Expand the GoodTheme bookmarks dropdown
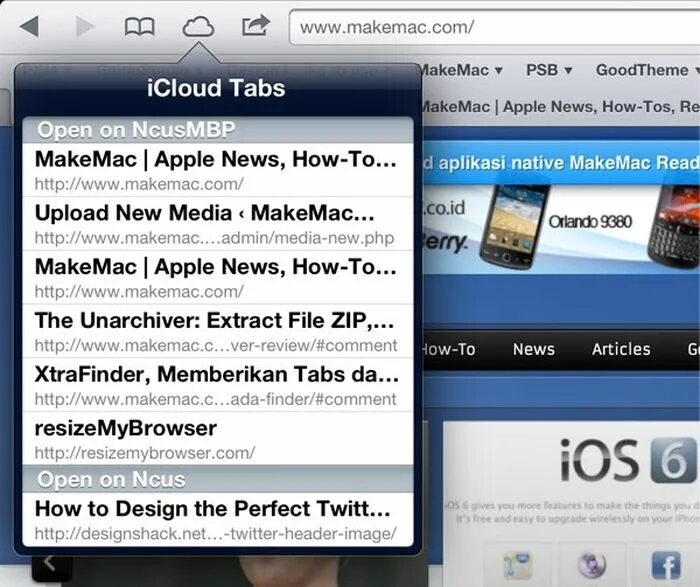 pyautogui.click(x=647, y=70)
